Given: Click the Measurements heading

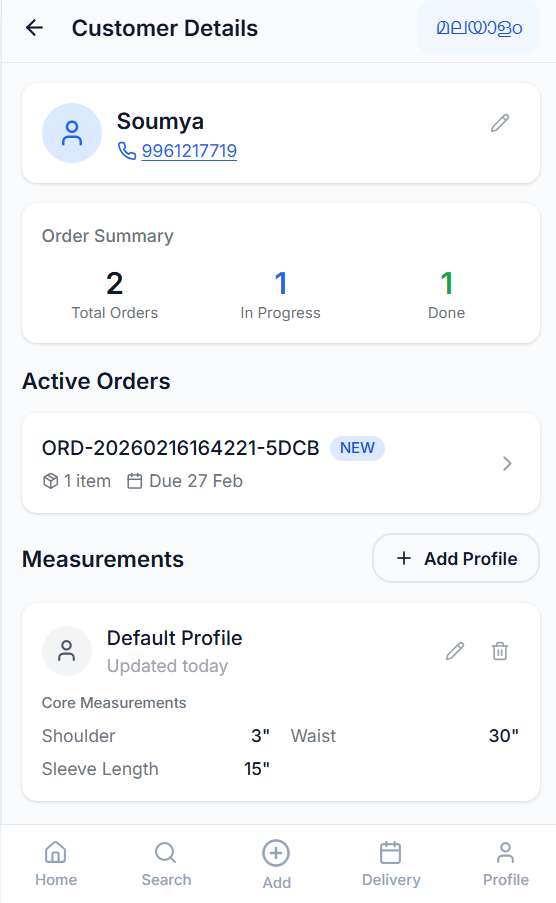Looking at the screenshot, I should coord(103,559).
